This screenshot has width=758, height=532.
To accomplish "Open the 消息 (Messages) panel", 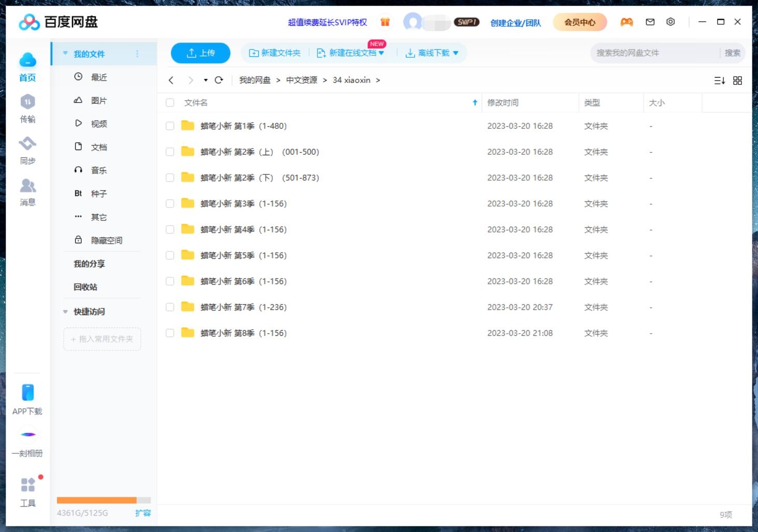I will pyautogui.click(x=28, y=191).
